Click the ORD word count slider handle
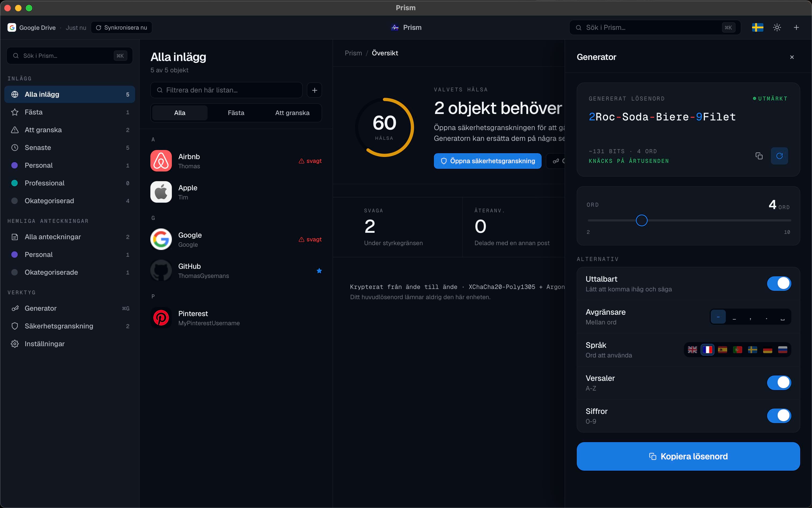The height and width of the screenshot is (508, 812). click(641, 221)
